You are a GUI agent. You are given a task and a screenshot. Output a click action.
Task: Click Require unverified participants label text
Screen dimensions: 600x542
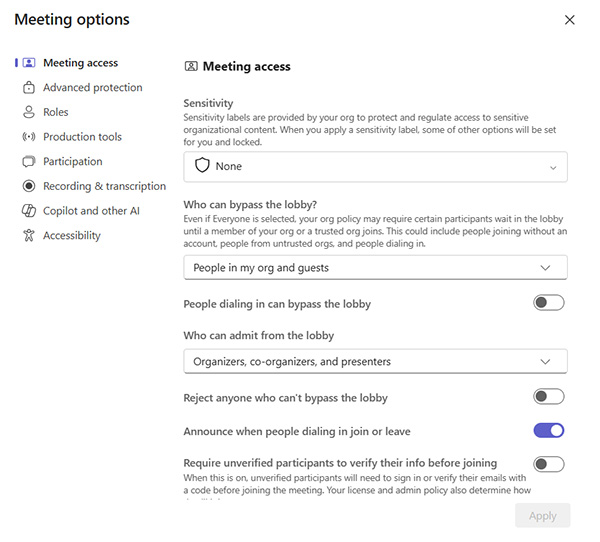tap(340, 463)
